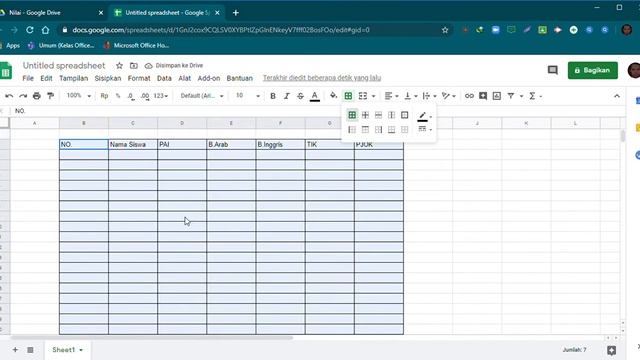
Task: Open Functions sigma menu
Action: coord(532,96)
